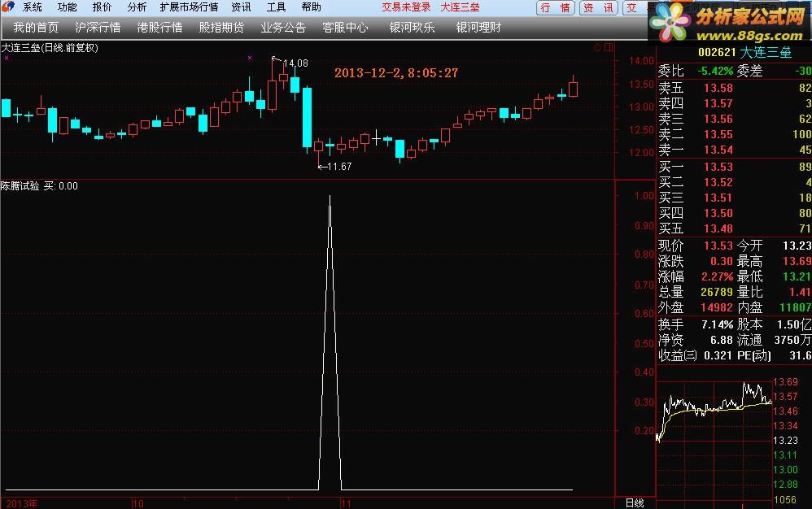812x509 pixels.
Task: Click the 1.00 level on the indicator axis
Action: [x=644, y=196]
